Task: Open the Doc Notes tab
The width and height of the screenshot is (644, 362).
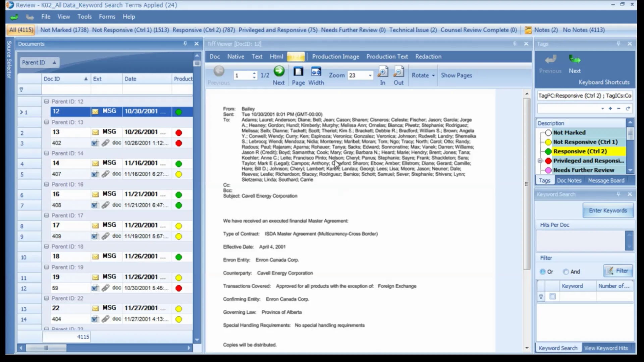Action: 569,181
